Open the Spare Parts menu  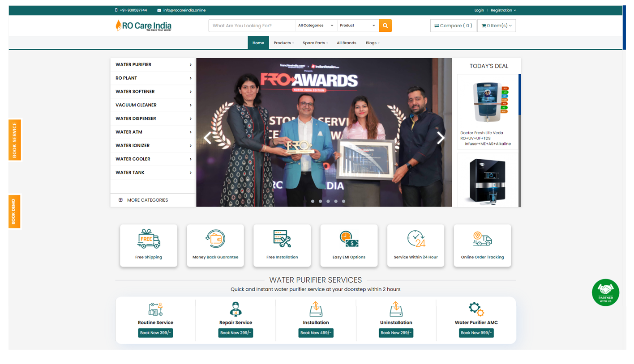pyautogui.click(x=315, y=43)
